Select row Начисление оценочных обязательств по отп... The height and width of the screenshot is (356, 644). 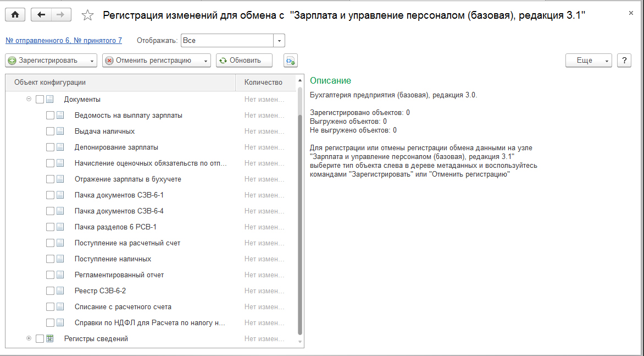(151, 163)
